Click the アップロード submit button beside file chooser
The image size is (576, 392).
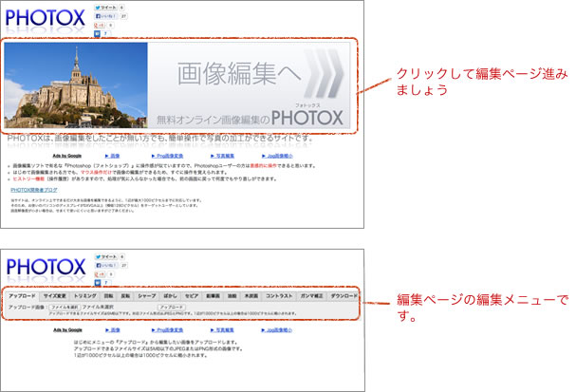click(172, 308)
